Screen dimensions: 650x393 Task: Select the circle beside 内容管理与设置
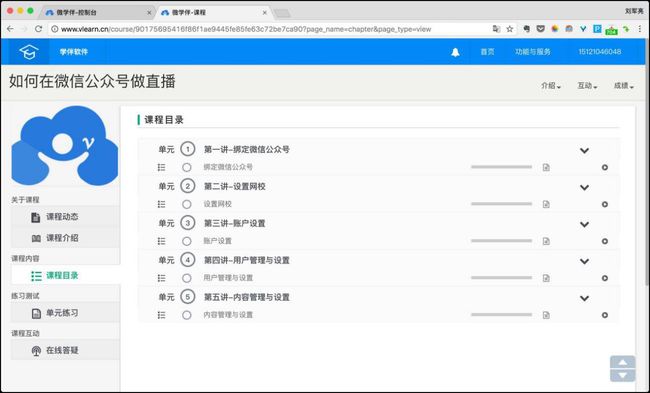tap(187, 315)
